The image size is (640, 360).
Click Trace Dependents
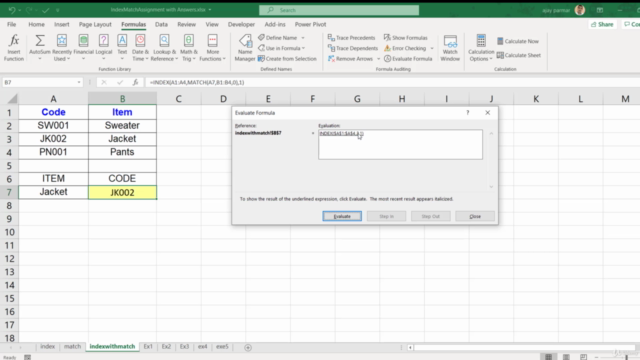353,48
